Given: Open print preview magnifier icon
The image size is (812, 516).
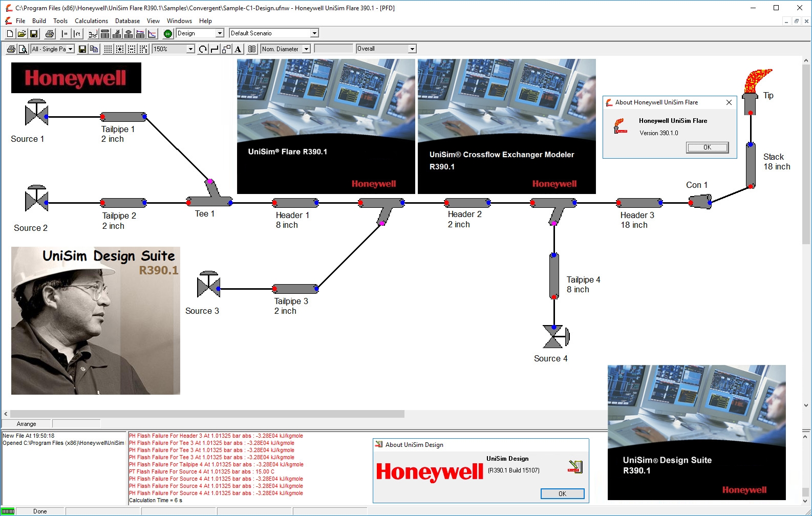Looking at the screenshot, I should [23, 49].
